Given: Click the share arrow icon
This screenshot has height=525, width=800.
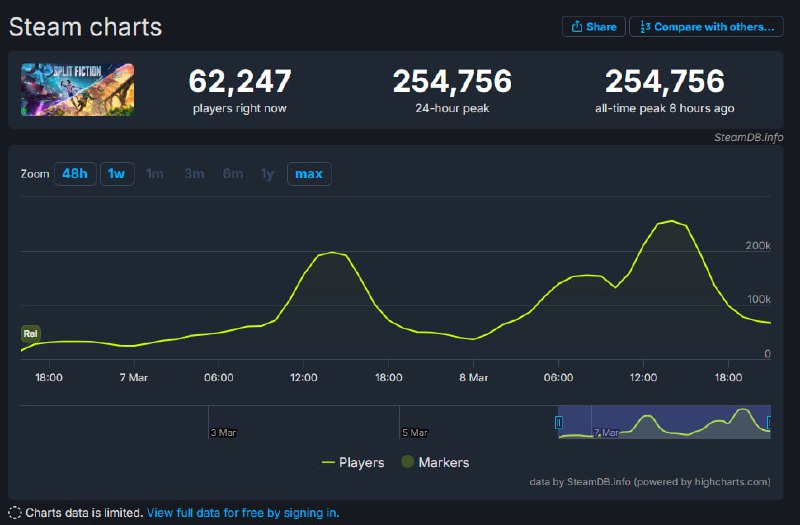Looking at the screenshot, I should (x=577, y=27).
